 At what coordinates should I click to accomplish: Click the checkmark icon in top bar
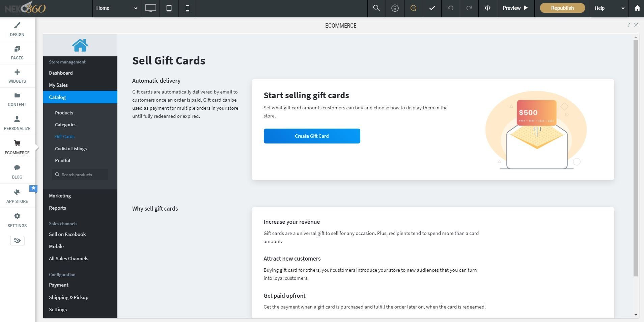[x=432, y=8]
